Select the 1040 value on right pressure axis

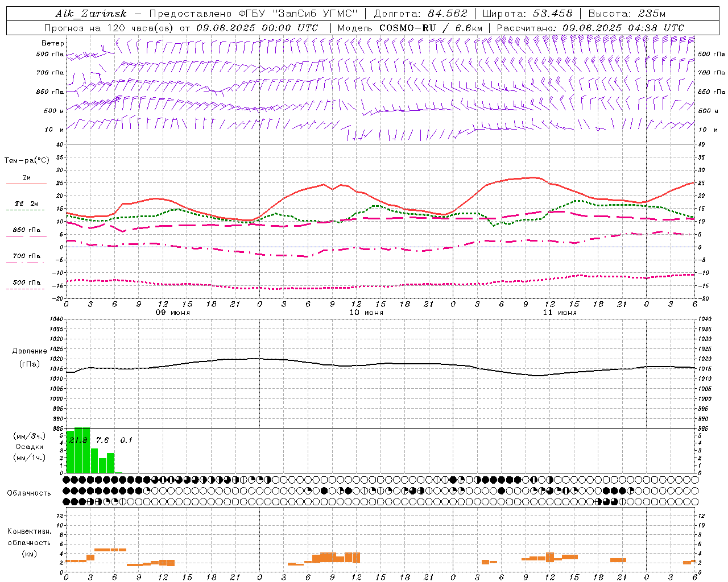705,319
